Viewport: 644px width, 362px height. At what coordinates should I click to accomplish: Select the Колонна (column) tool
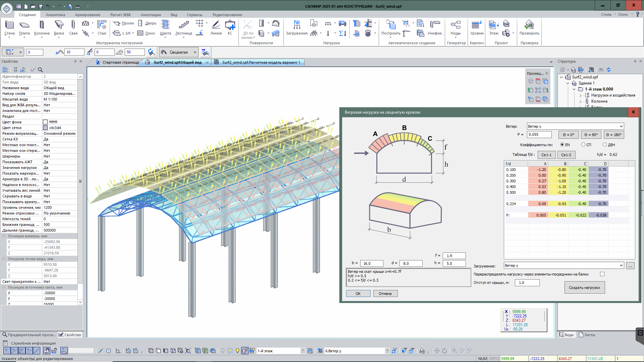pos(42,27)
